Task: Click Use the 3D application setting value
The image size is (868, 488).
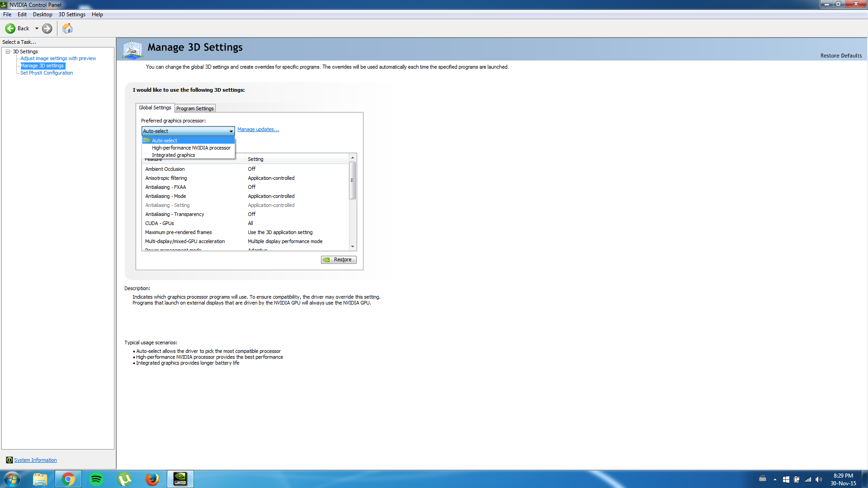Action: point(280,232)
